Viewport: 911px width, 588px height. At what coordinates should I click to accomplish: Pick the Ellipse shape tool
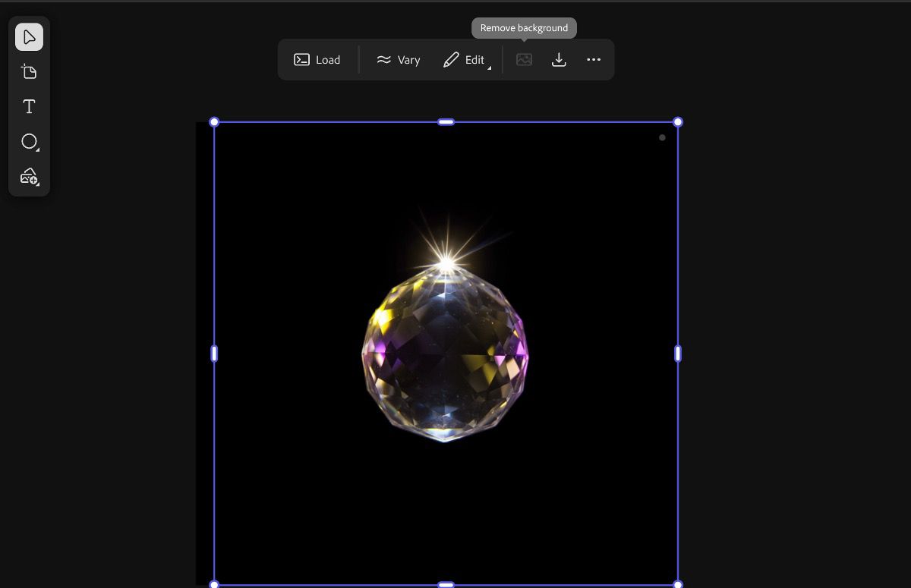[x=29, y=142]
